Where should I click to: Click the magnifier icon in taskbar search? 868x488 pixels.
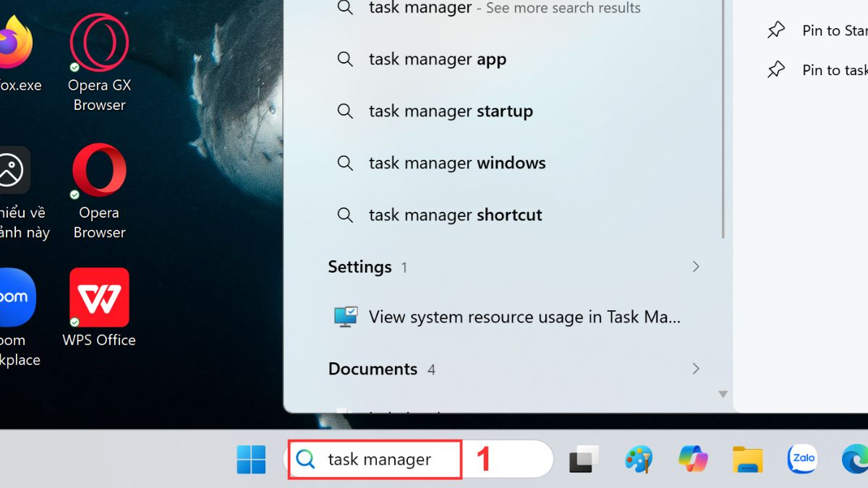point(306,459)
